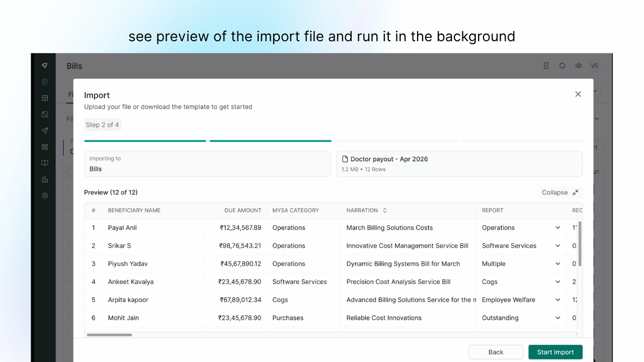The width and height of the screenshot is (644, 362).
Task: Toggle the eye visibility icon in top bar
Action: [579, 66]
